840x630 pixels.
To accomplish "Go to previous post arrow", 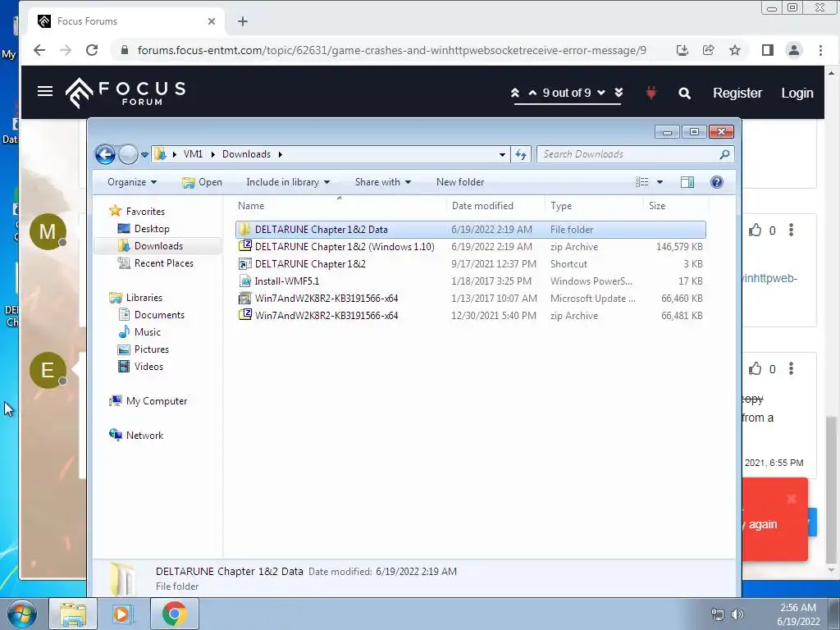I will pyautogui.click(x=532, y=93).
